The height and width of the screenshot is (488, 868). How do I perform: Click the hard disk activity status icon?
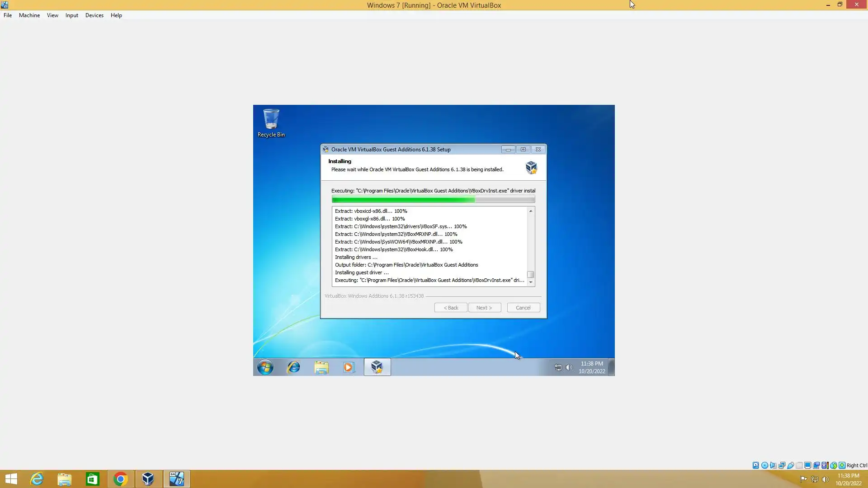click(755, 465)
